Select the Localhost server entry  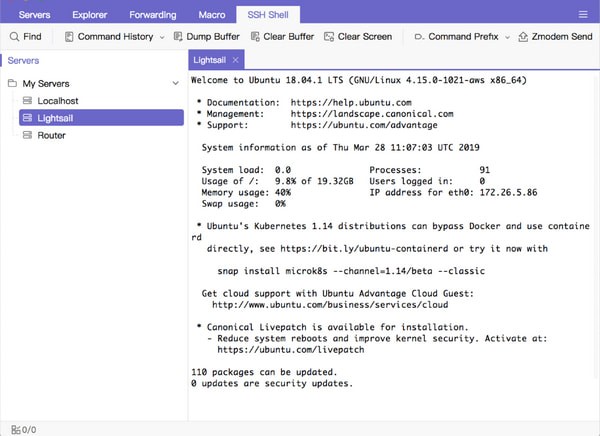101,101
